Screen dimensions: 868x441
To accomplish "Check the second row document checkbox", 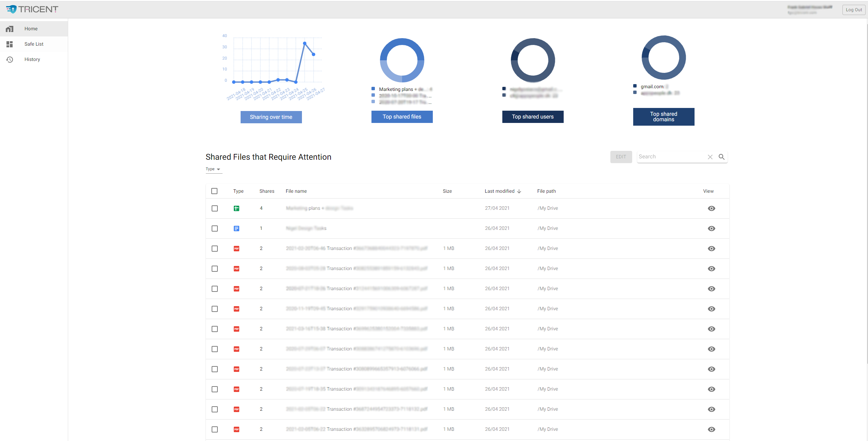I will [x=215, y=229].
